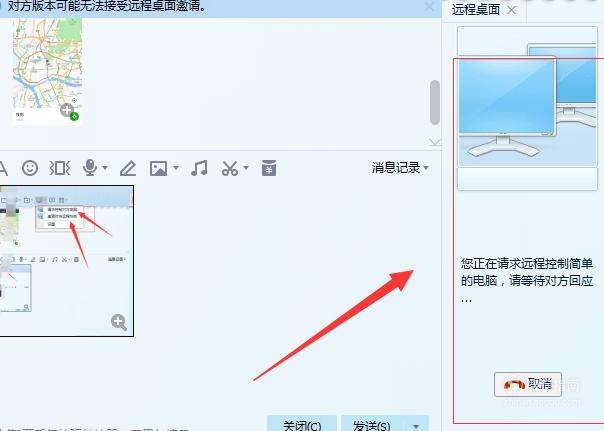Click the send picture icon
604x431 pixels.
click(158, 168)
